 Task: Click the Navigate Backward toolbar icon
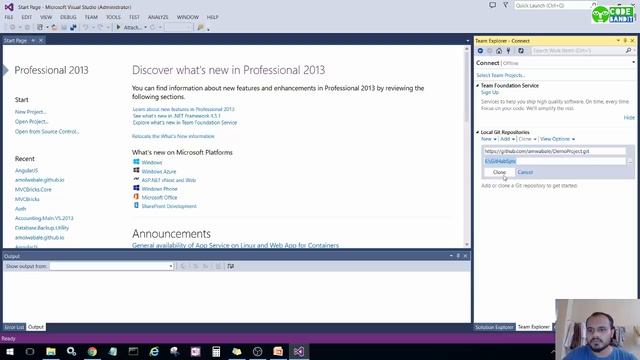click(13, 27)
